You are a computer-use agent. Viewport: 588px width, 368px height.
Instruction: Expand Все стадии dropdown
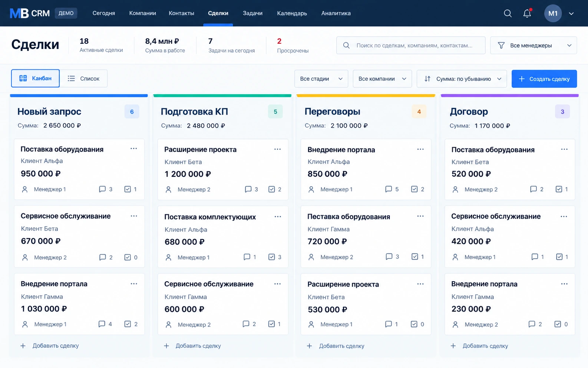point(321,79)
